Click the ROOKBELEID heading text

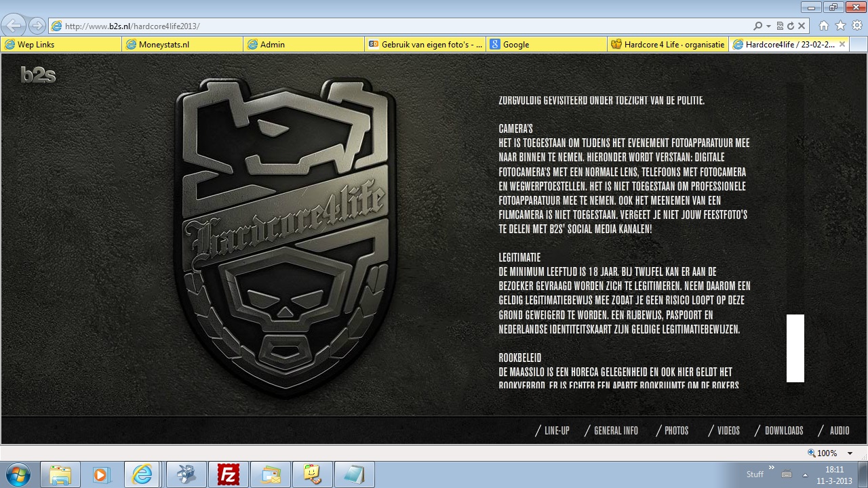click(520, 358)
